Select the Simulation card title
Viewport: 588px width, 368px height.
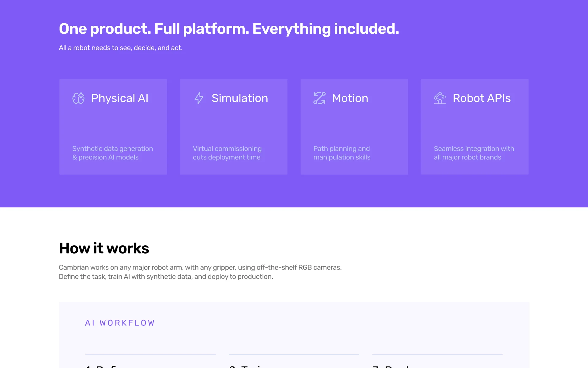(240, 98)
